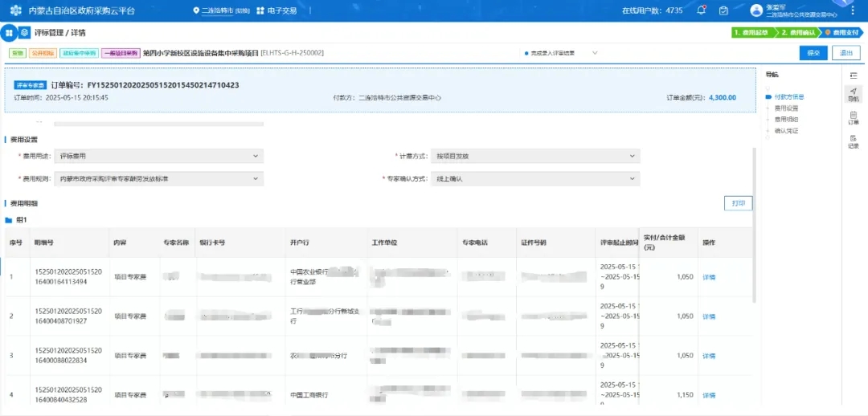
Task: Click the user avatar icon
Action: pos(755,10)
